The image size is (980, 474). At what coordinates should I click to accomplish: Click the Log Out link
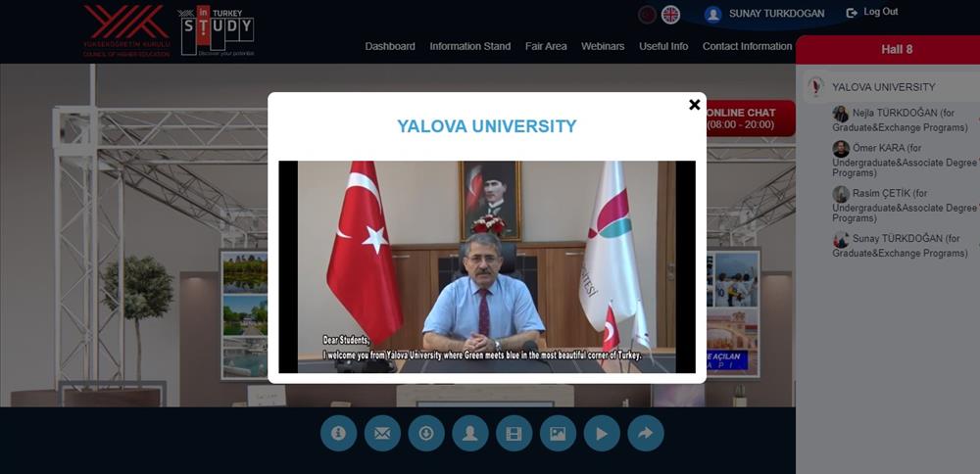872,12
